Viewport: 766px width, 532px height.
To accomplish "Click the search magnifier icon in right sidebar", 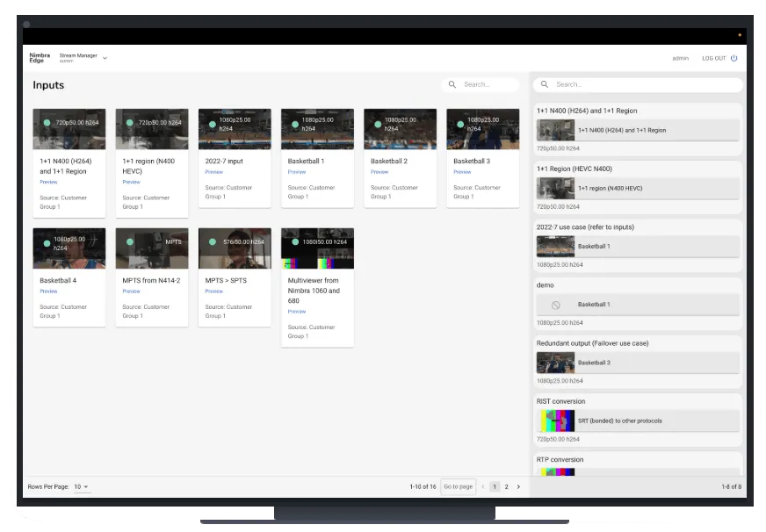I will 545,84.
